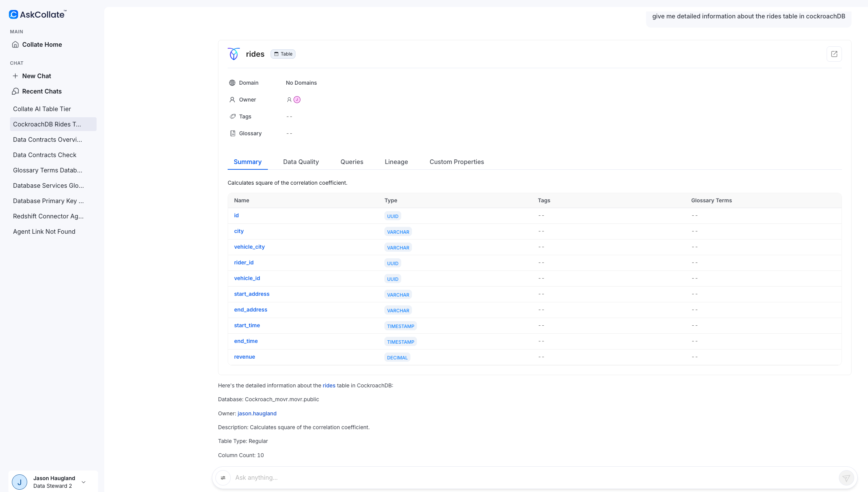Viewport: 868px width, 492px height.
Task: Open the Data Contracts Overview chat
Action: (x=53, y=139)
